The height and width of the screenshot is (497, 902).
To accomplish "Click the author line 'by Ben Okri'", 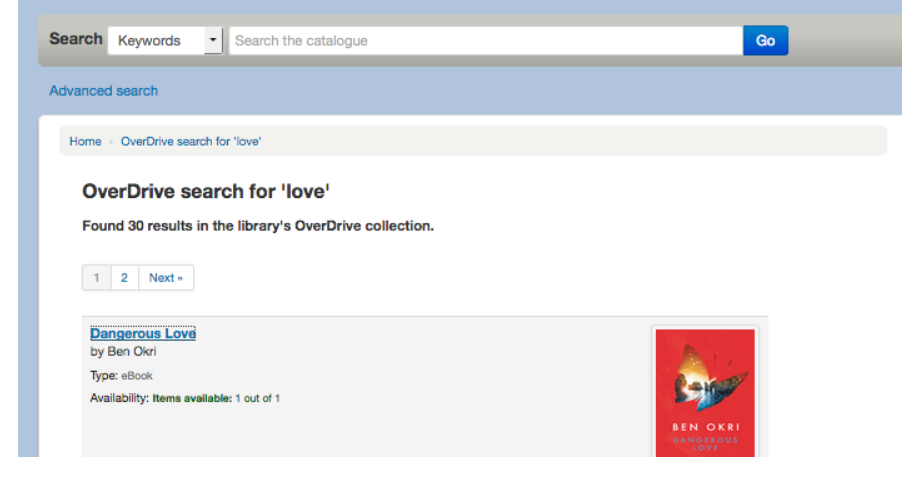I will [123, 352].
